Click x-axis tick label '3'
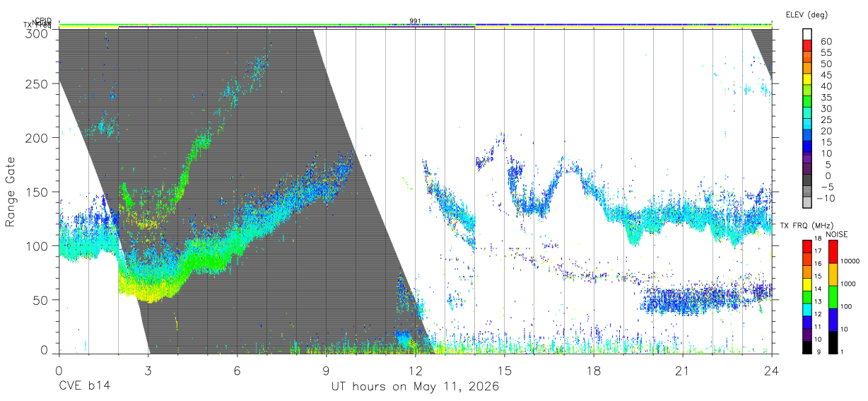The image size is (868, 401). point(148,371)
